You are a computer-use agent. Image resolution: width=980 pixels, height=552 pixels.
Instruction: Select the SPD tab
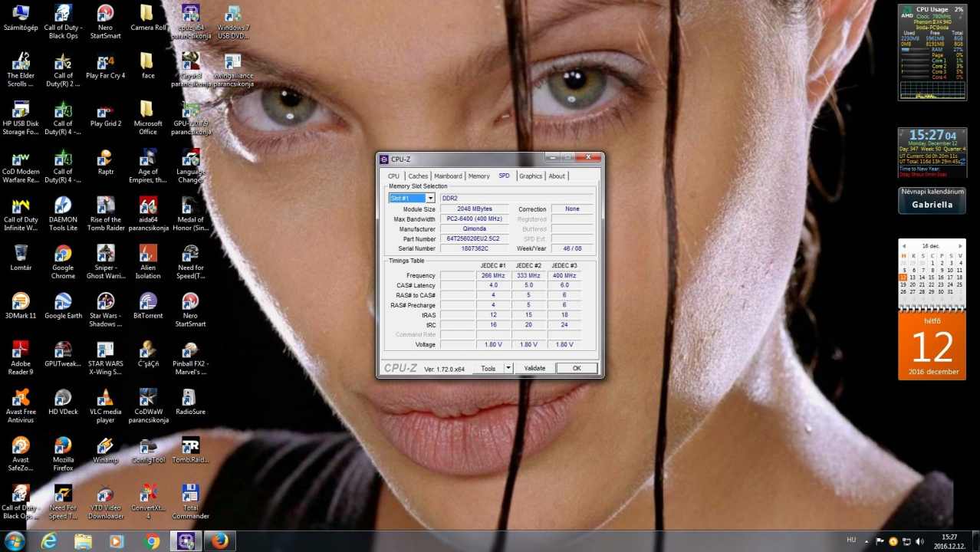click(x=504, y=176)
